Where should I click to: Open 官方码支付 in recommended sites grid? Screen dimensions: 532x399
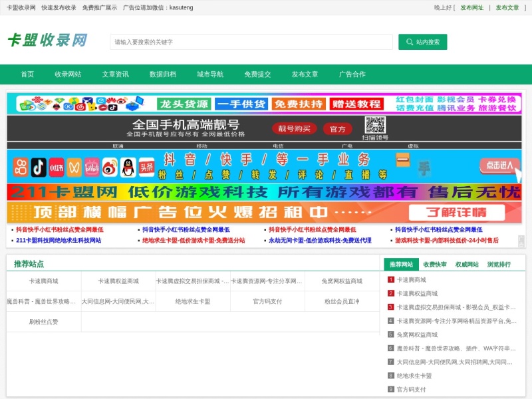[267, 301]
